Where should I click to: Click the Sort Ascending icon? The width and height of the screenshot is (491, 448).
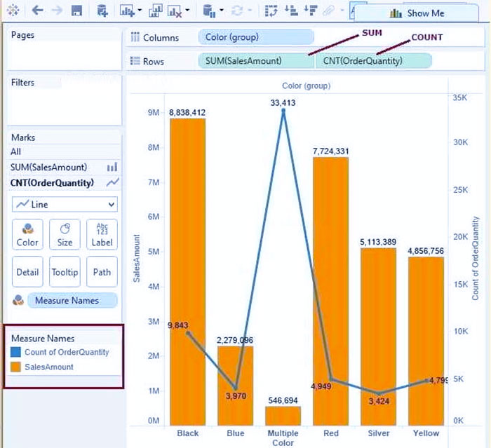pos(291,11)
